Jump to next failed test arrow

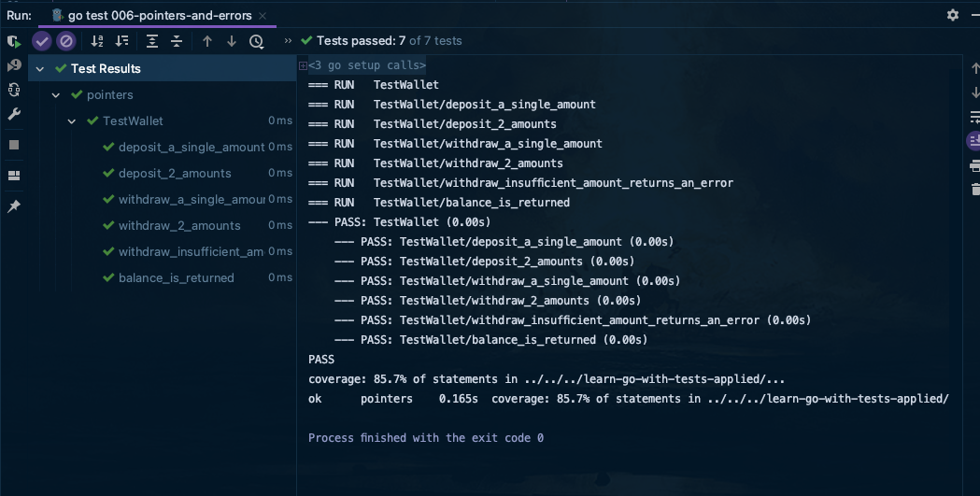coord(232,41)
